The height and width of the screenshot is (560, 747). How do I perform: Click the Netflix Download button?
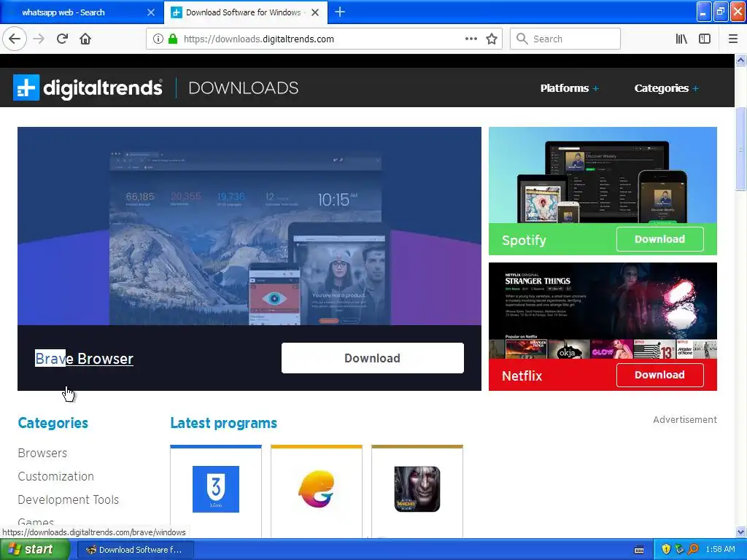pyautogui.click(x=659, y=375)
